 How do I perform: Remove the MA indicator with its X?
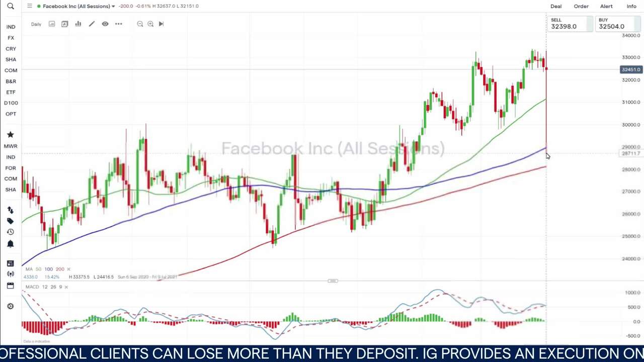(68, 269)
